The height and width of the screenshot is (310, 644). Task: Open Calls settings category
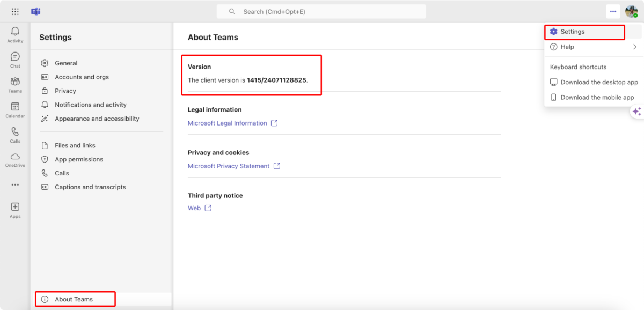tap(101, 173)
